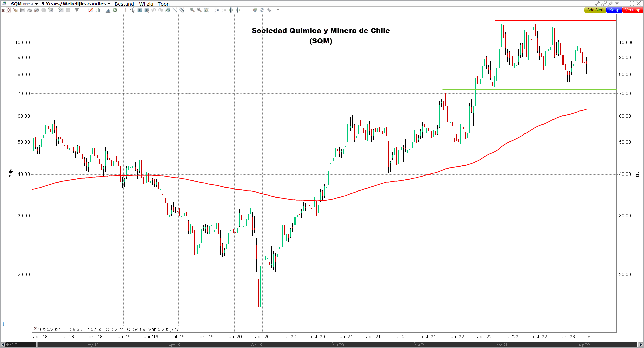The width and height of the screenshot is (644, 348).
Task: Click the print chart icon
Action: (x=30, y=10)
